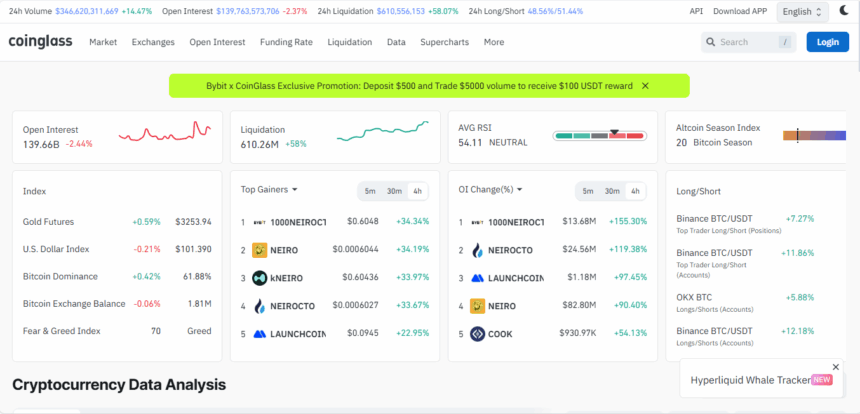Viewport: 860px width, 414px height.
Task: Click the slash shortcut key in search
Action: click(785, 42)
